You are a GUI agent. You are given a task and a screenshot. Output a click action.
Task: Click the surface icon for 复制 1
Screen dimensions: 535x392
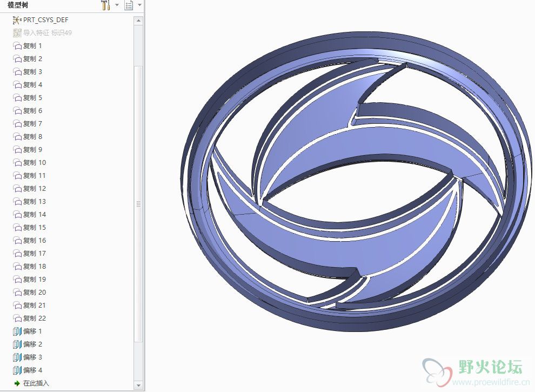tap(17, 46)
